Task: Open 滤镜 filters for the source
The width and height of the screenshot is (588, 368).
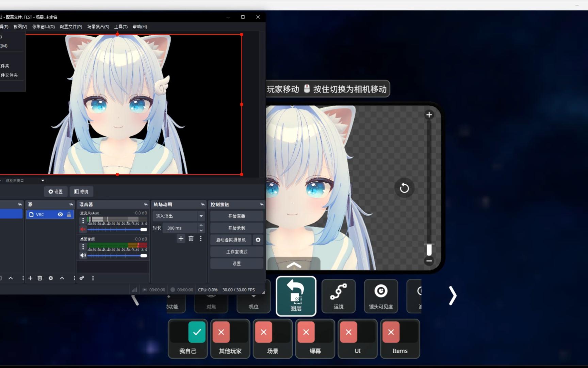Action: pos(81,191)
